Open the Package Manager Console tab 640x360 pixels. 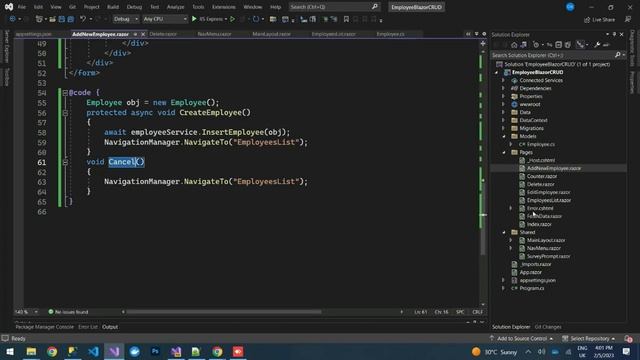44,327
